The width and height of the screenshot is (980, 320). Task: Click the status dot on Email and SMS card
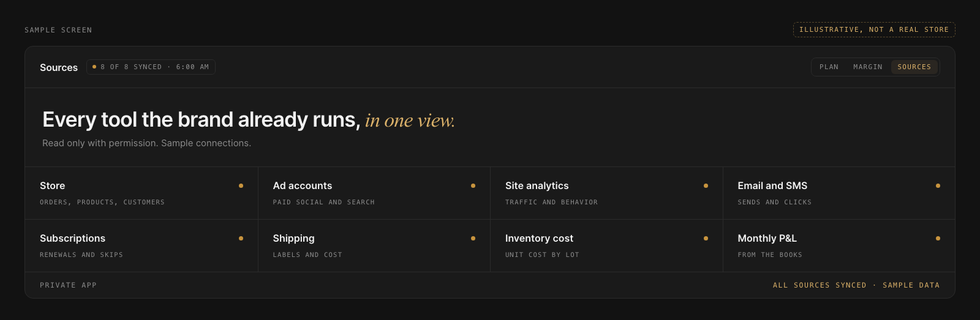click(938, 185)
